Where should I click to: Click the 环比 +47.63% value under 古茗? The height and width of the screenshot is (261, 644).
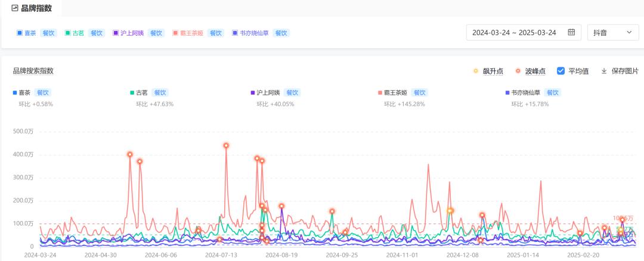coord(155,104)
